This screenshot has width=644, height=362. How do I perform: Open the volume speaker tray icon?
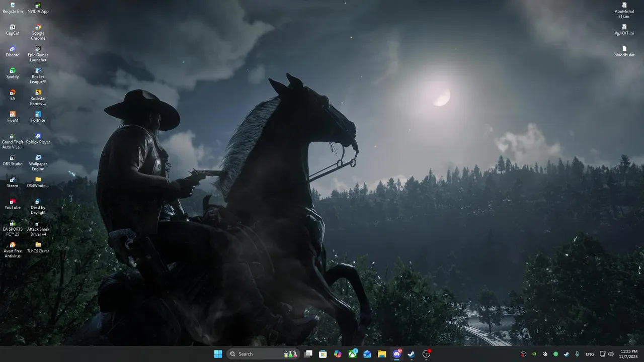click(x=611, y=354)
